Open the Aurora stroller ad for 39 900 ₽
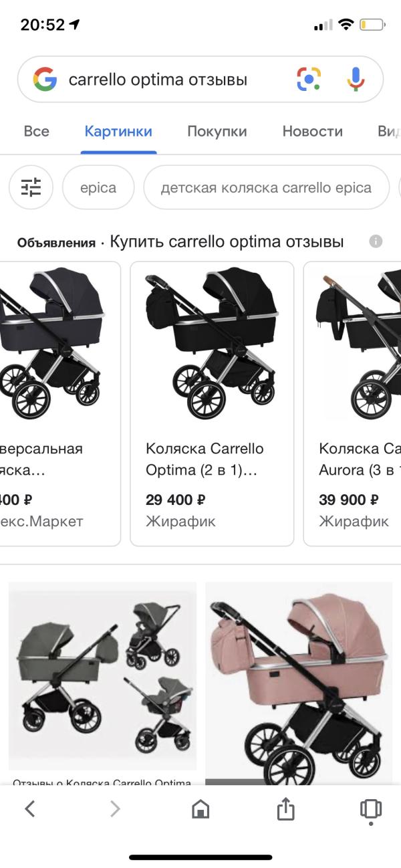Screen dimensions: 401x868 click(352, 404)
